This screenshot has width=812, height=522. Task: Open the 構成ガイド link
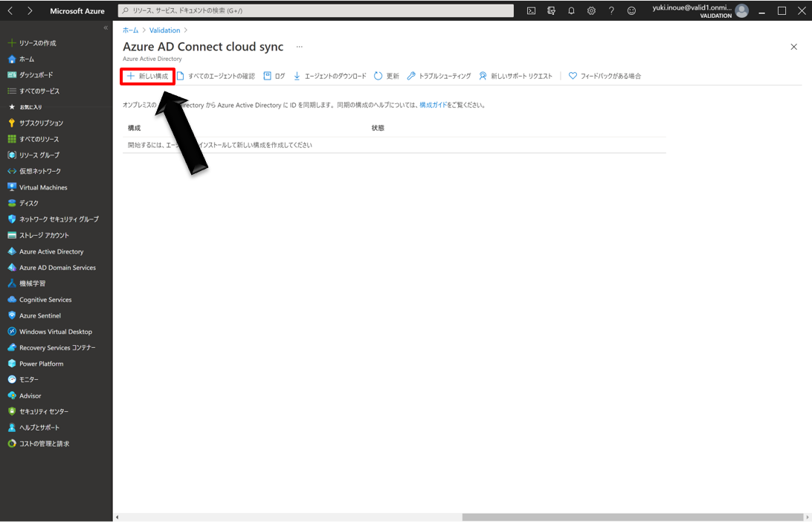point(433,105)
